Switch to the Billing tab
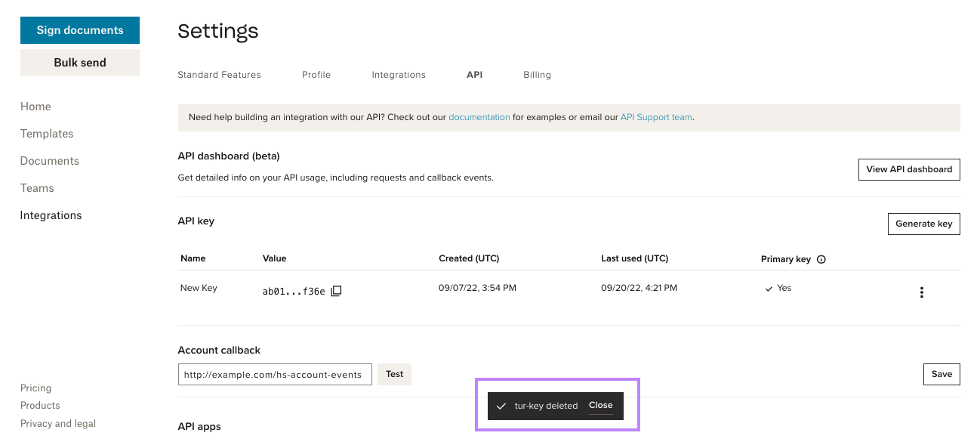 click(537, 74)
